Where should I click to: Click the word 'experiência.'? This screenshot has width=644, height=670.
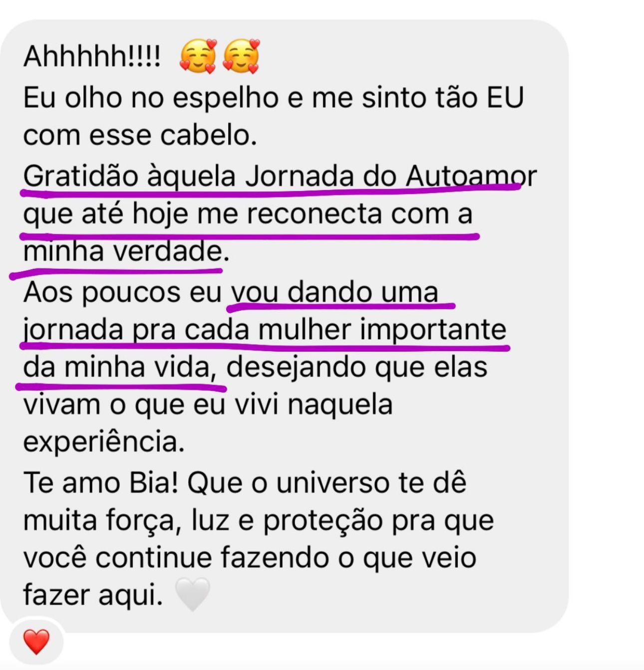coord(104,443)
